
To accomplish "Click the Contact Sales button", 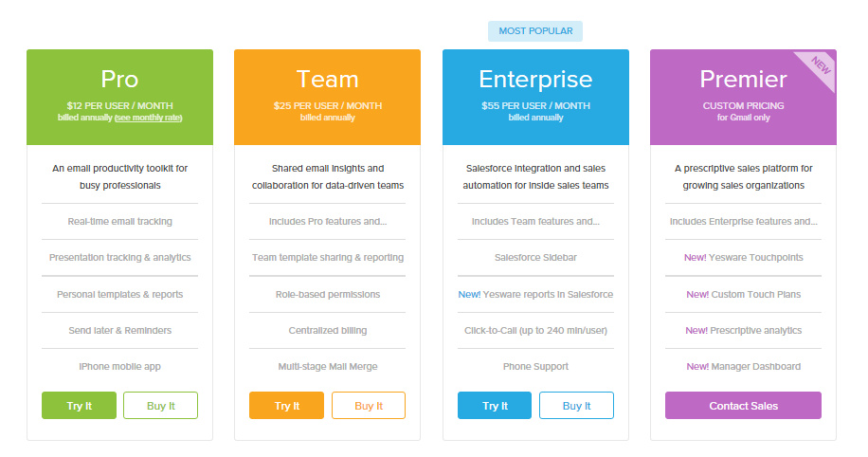I will (x=744, y=406).
